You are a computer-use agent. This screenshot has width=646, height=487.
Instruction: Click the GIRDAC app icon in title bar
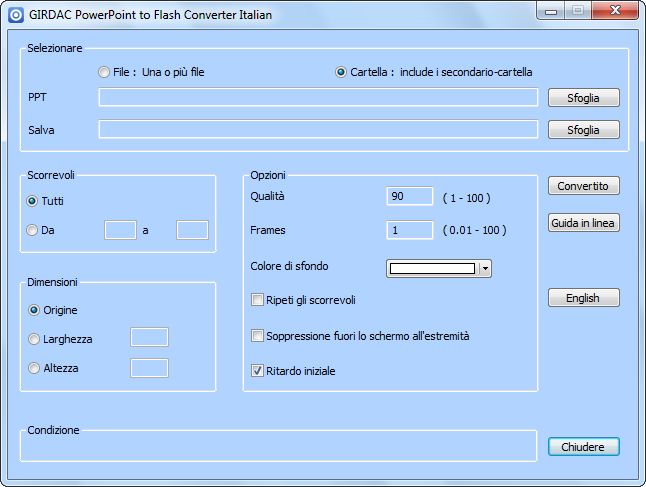point(16,15)
